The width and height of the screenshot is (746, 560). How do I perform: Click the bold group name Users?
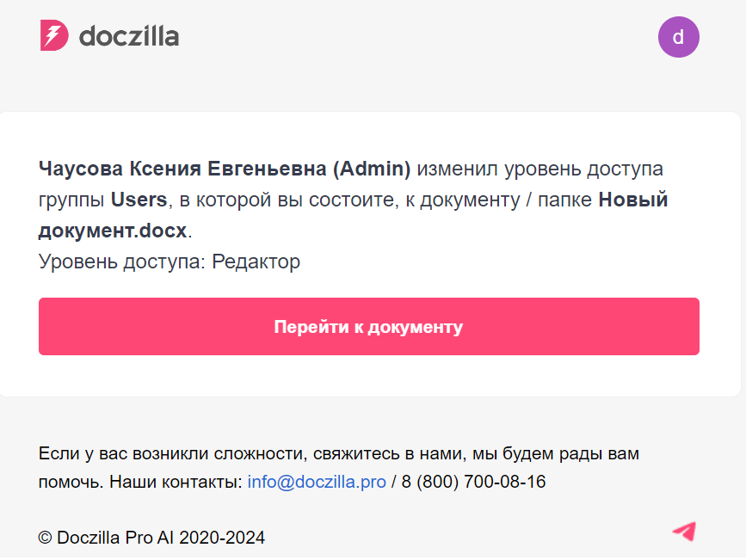click(x=139, y=200)
